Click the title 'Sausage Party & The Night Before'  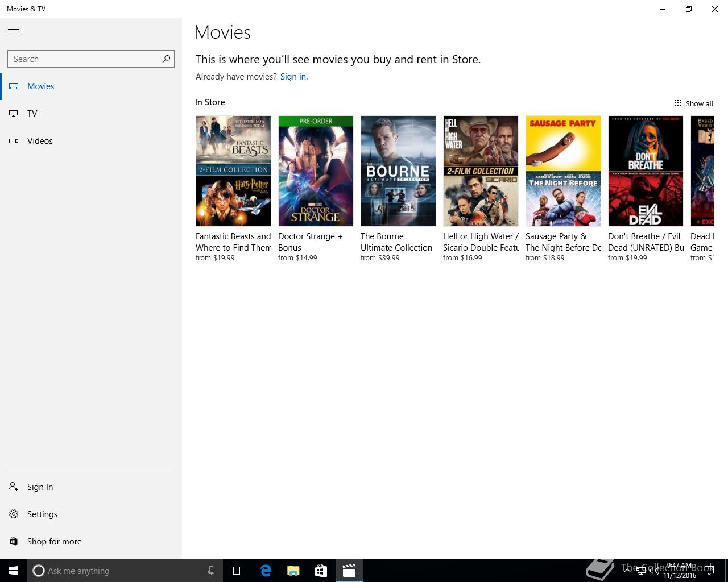[563, 242]
